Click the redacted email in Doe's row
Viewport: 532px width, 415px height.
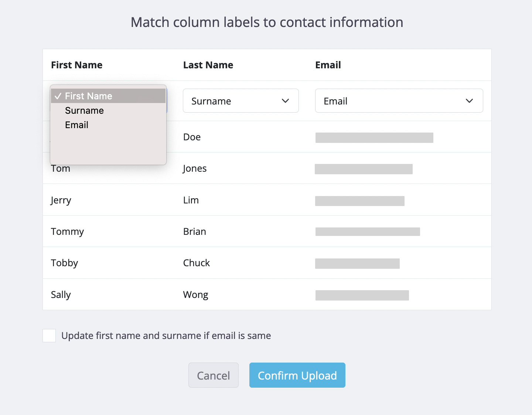[x=374, y=138]
